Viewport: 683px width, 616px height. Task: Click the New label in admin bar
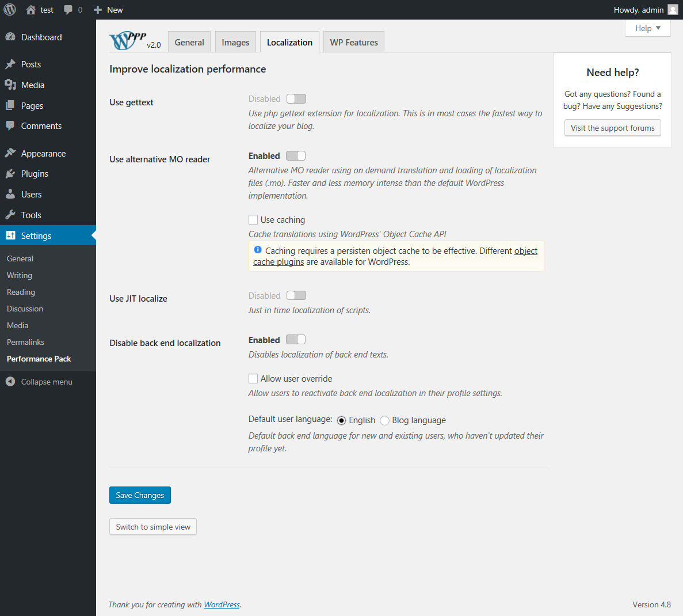[115, 10]
